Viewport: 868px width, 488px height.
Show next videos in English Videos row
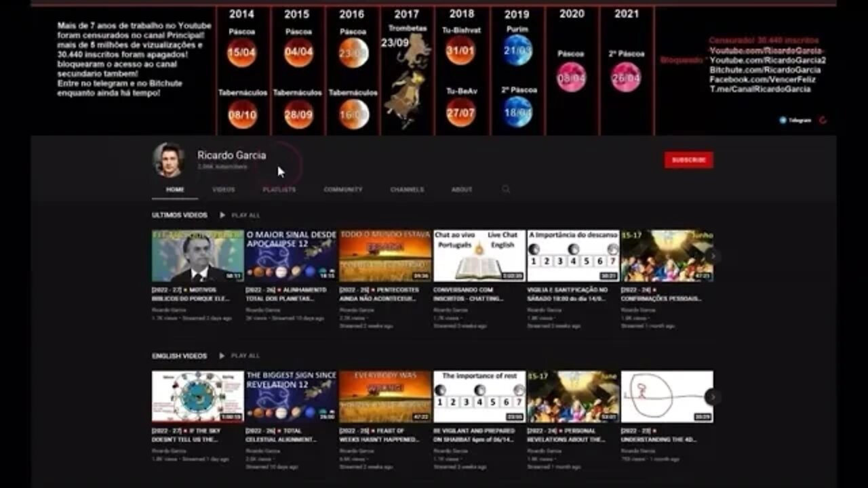pos(712,396)
